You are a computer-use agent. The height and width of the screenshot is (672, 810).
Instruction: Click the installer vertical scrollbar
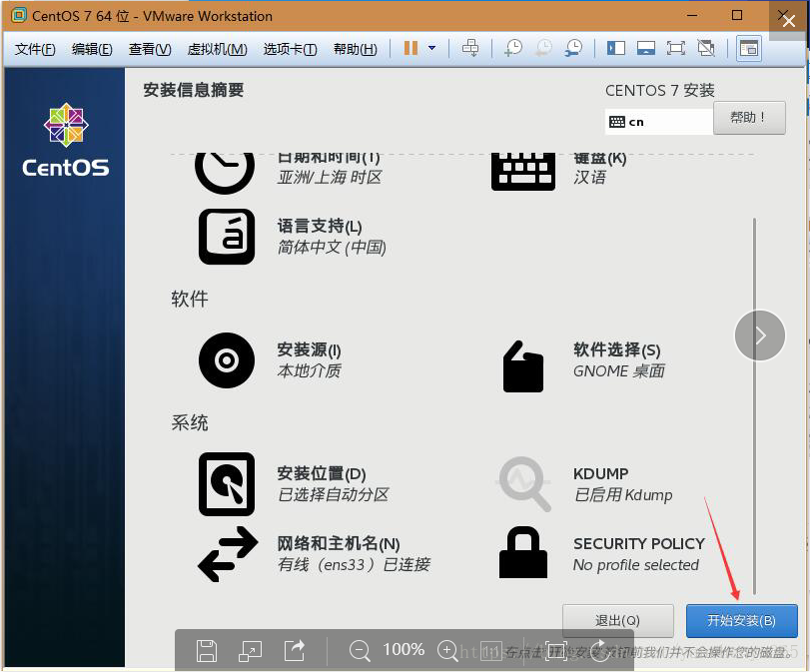click(x=754, y=406)
